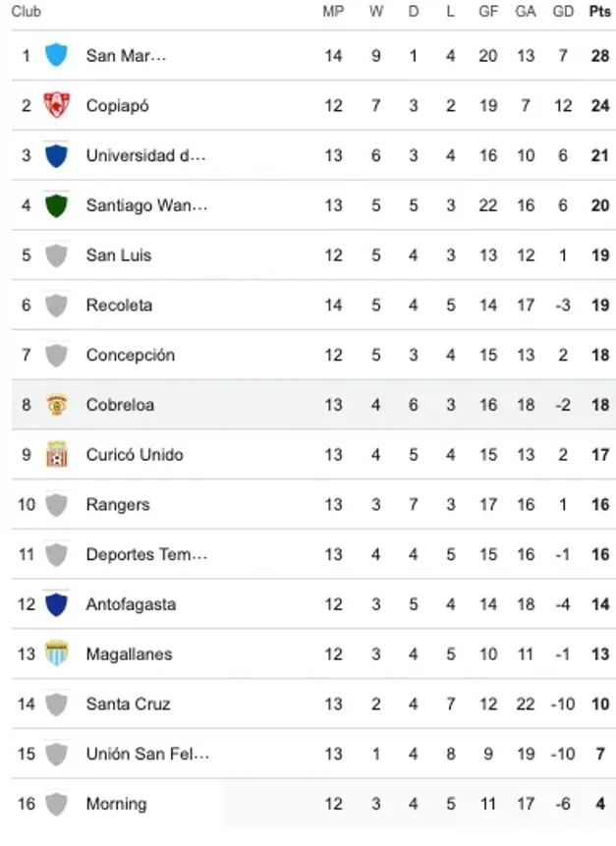Click the Copiapó red club crest
The image size is (616, 846).
[x=57, y=105]
